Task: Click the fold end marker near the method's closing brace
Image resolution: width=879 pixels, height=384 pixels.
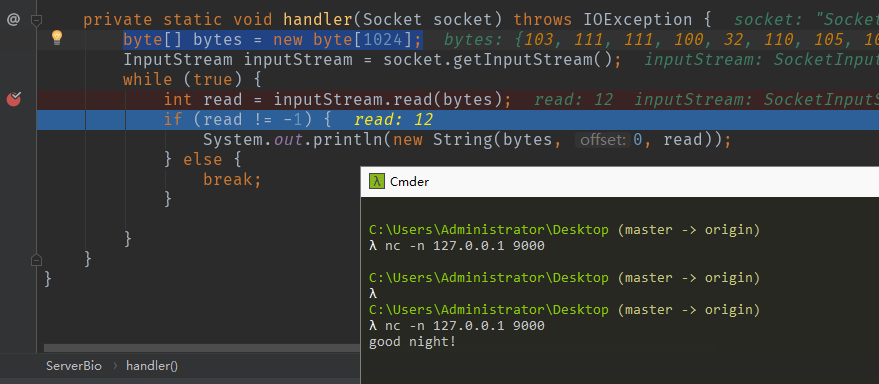Action: (x=36, y=260)
